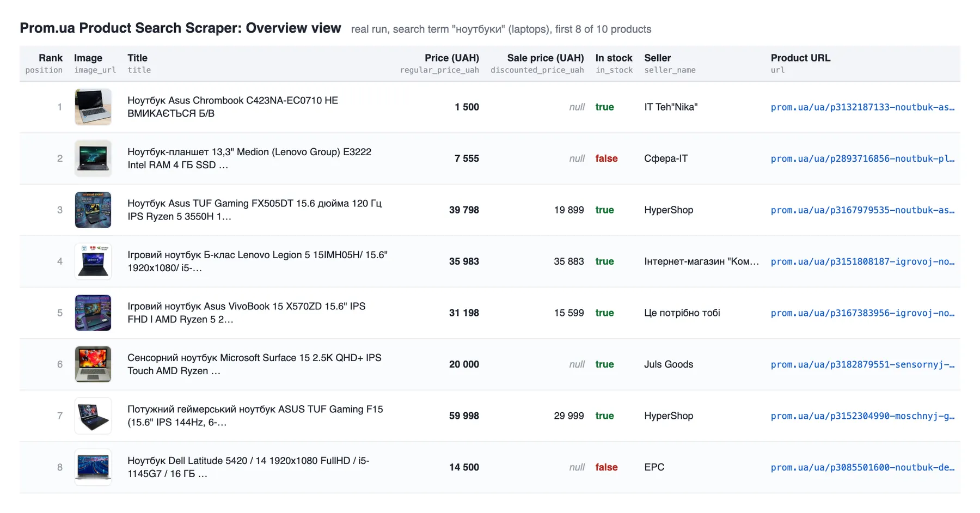
Task: Select the sale price 29 999
Action: 569,416
